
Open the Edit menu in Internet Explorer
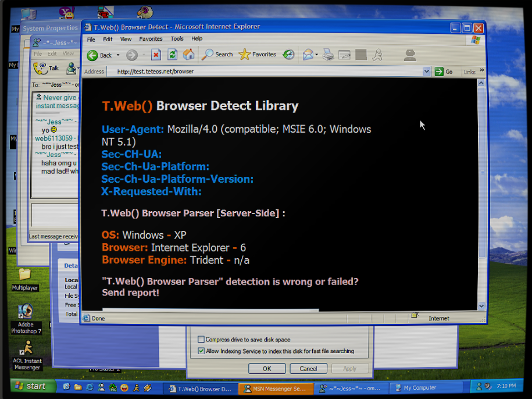coord(108,39)
